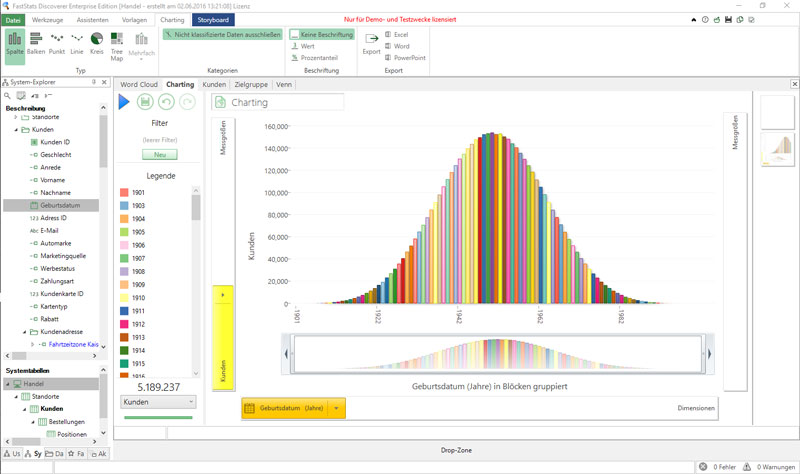Screen dimensions: 800x474
Task: Click the black save icon in top-right toolbar
Action: click(x=728, y=20)
